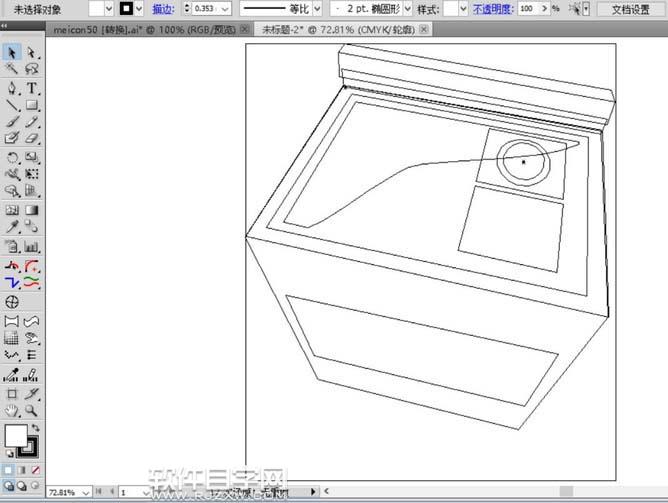The height and width of the screenshot is (503, 668).
Task: Swap fill and stroke colors
Action: [37, 428]
